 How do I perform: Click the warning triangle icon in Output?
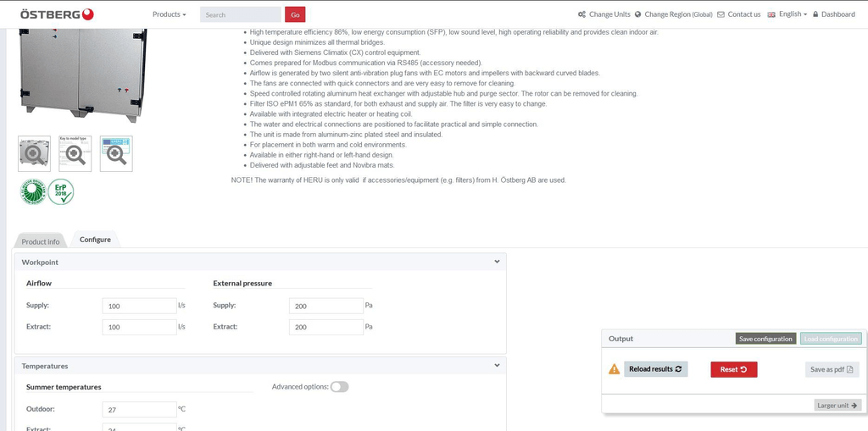615,369
